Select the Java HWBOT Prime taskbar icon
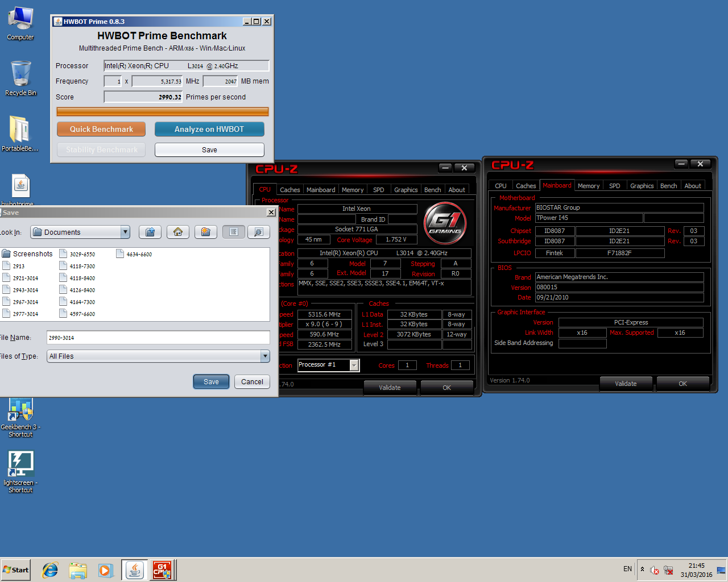This screenshot has width=728, height=582. tap(135, 570)
